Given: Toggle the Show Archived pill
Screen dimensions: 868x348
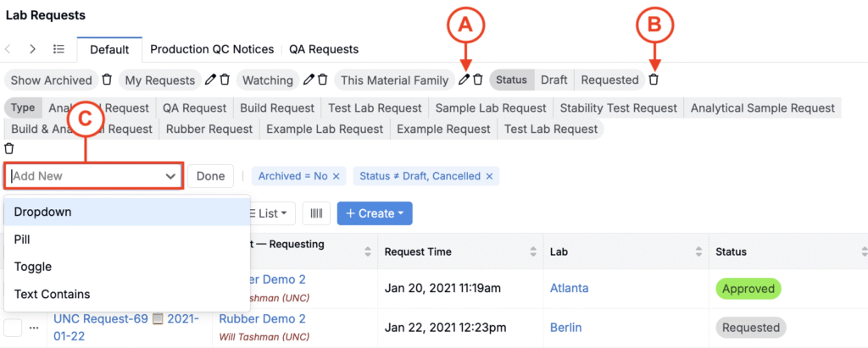Looking at the screenshot, I should [51, 80].
